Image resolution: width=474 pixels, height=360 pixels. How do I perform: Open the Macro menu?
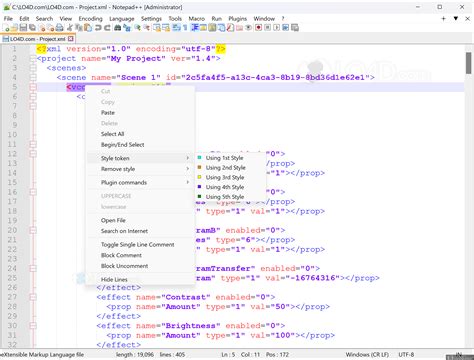(197, 19)
